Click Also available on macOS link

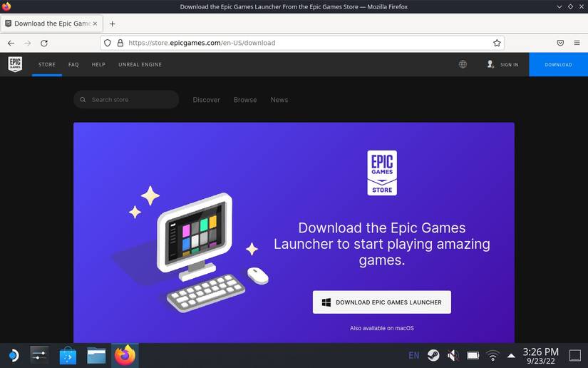[x=382, y=328]
